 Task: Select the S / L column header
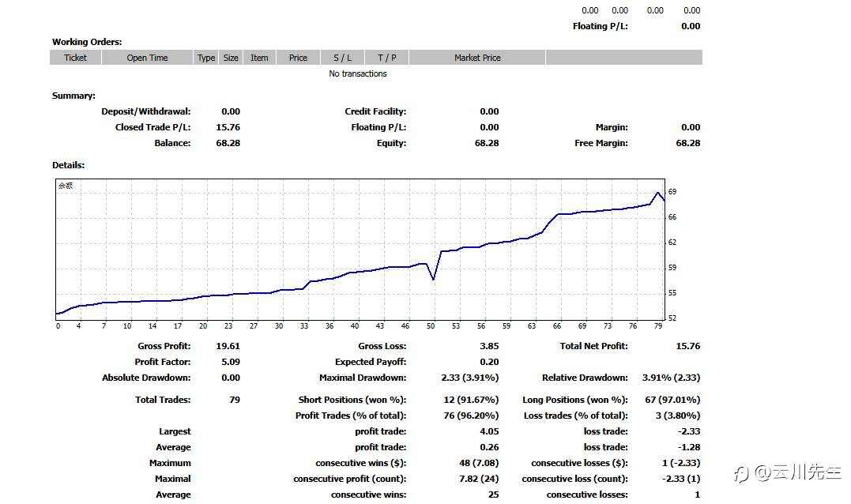point(342,58)
